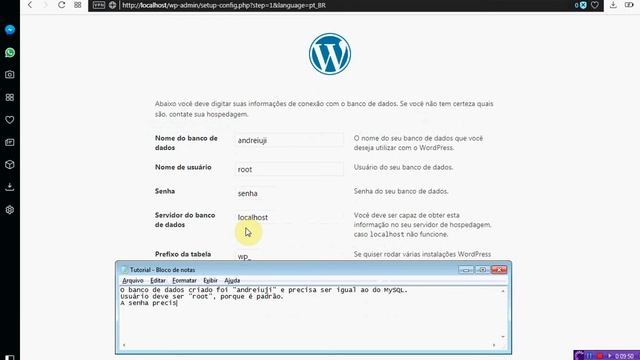This screenshot has width=640, height=360.
Task: Click the username field containing 'root'
Action: click(x=289, y=169)
